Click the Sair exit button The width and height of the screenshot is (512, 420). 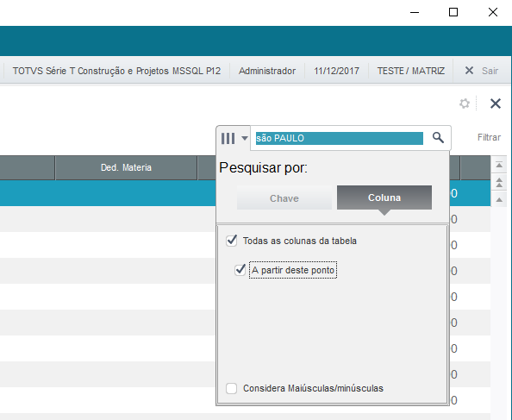pos(490,71)
